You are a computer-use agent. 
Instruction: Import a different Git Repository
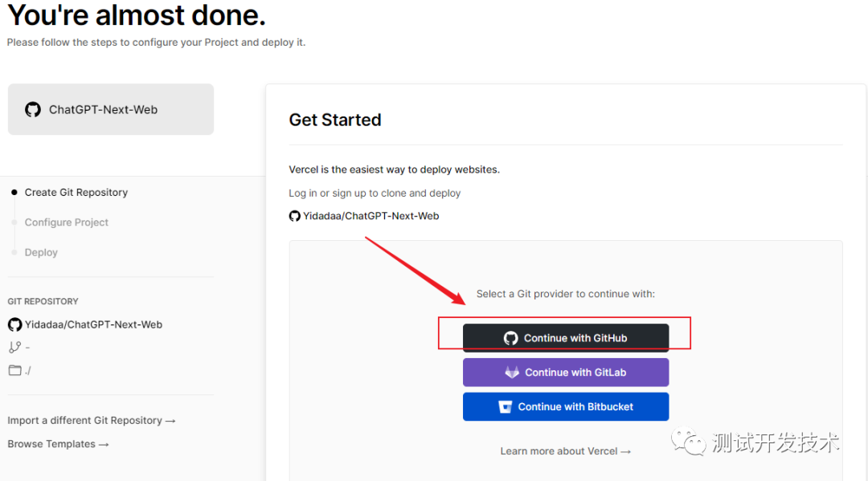tap(92, 421)
